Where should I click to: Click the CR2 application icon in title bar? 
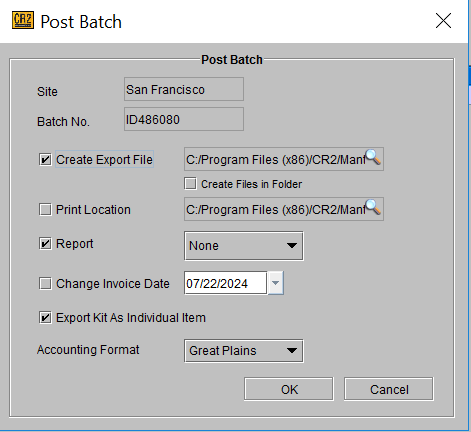coord(23,20)
